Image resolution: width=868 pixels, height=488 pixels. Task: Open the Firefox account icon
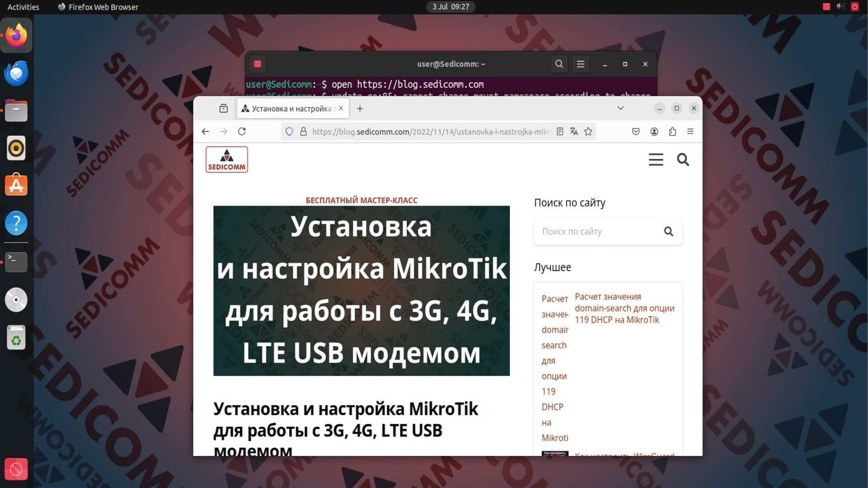[654, 131]
